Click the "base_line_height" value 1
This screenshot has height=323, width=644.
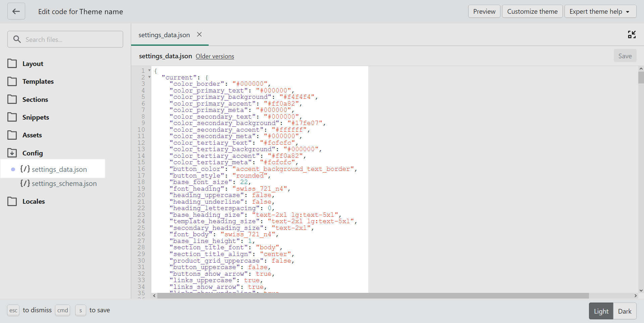click(x=250, y=241)
